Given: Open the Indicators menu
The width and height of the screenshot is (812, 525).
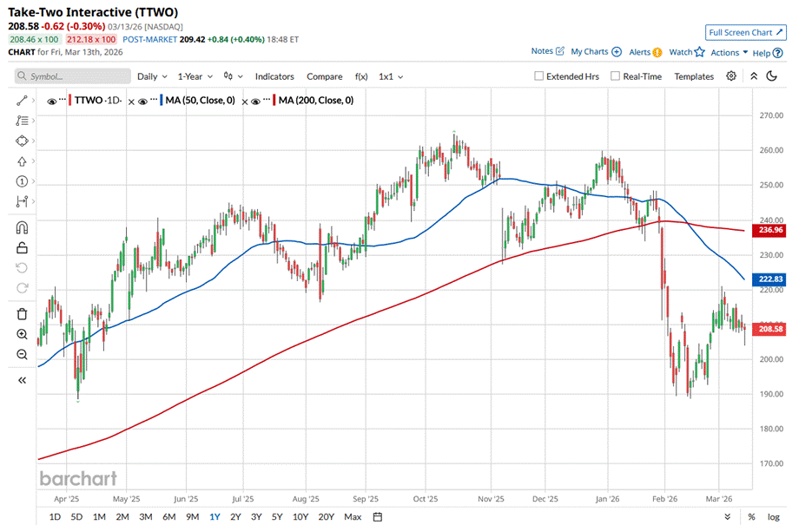Looking at the screenshot, I should click(x=274, y=76).
